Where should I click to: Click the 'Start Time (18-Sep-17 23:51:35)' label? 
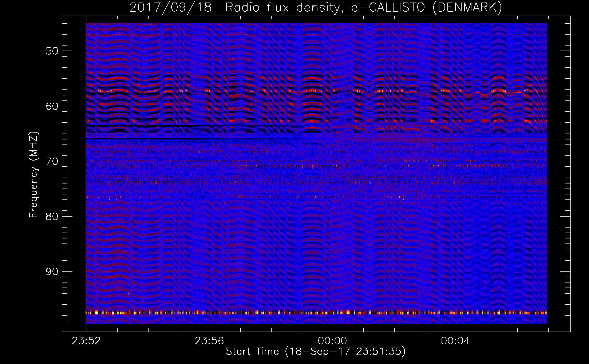click(x=316, y=352)
